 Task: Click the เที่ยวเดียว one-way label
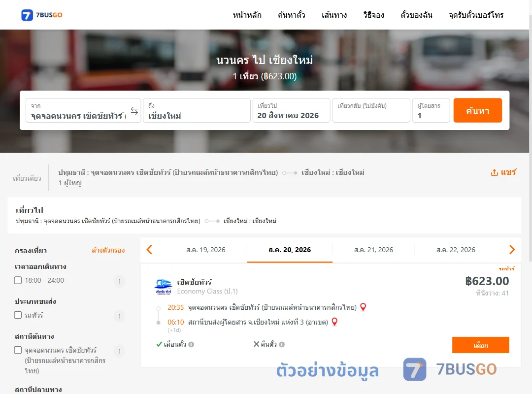tap(27, 178)
